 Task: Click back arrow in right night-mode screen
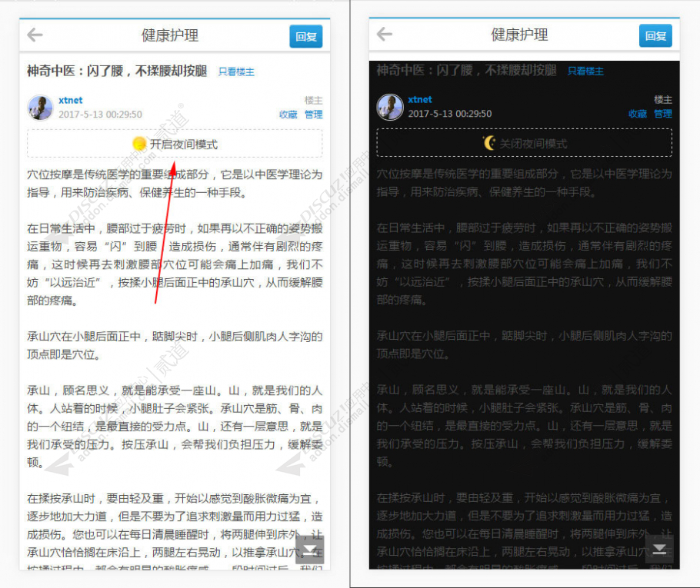pos(385,34)
